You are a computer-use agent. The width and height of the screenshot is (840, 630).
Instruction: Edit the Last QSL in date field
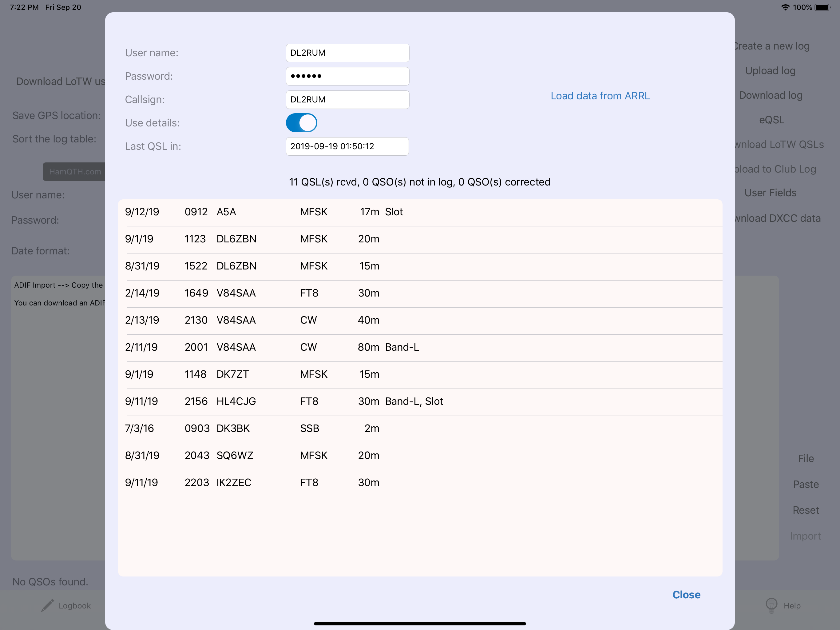click(x=347, y=146)
